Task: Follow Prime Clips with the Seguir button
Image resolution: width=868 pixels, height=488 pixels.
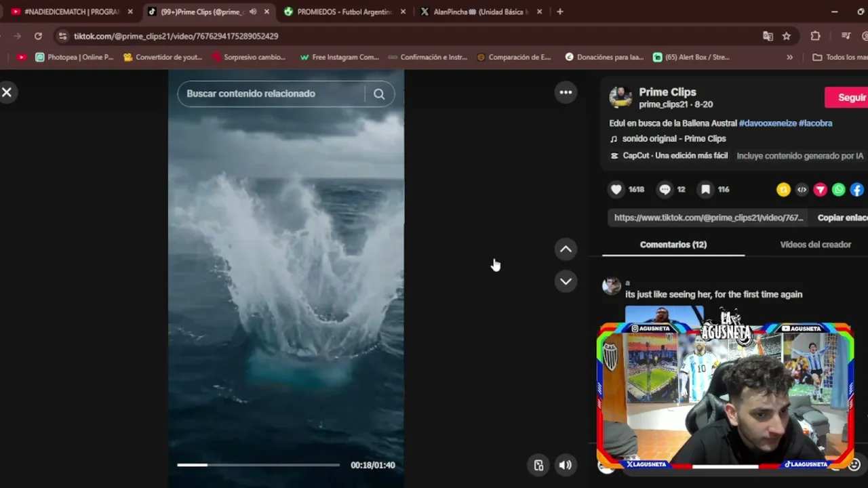Action: tap(848, 98)
